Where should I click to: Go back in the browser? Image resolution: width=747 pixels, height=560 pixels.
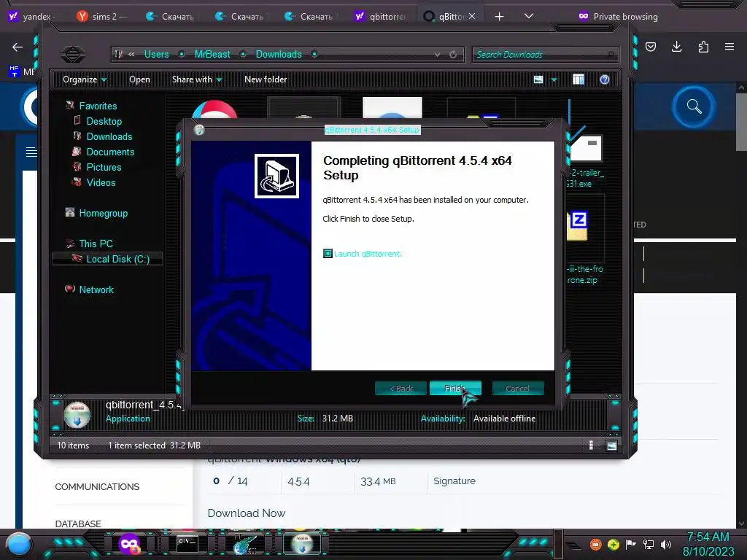pyautogui.click(x=18, y=47)
